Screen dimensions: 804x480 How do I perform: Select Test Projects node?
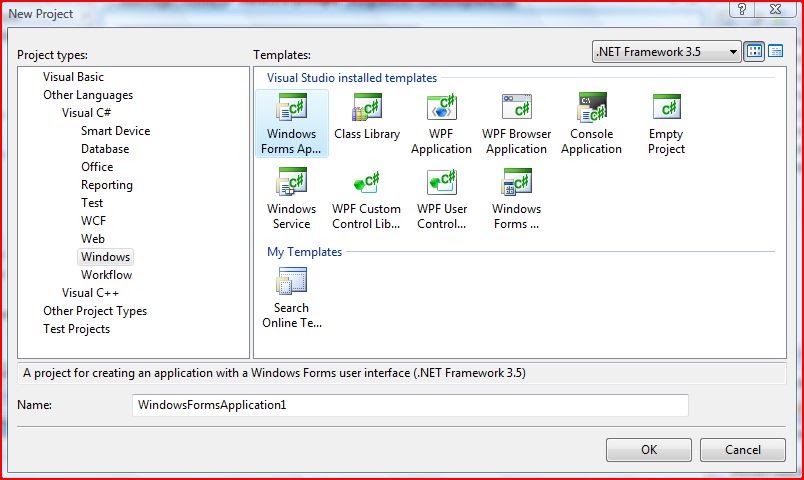pyautogui.click(x=76, y=329)
